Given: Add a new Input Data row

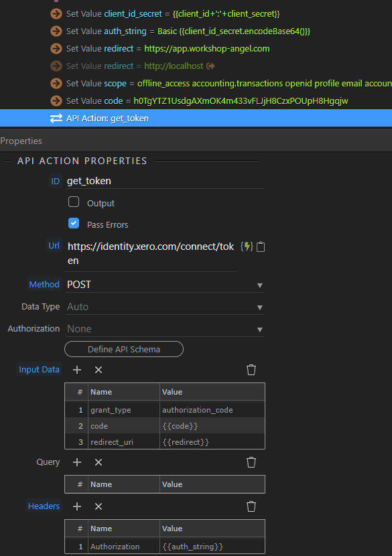Looking at the screenshot, I should pos(77,370).
